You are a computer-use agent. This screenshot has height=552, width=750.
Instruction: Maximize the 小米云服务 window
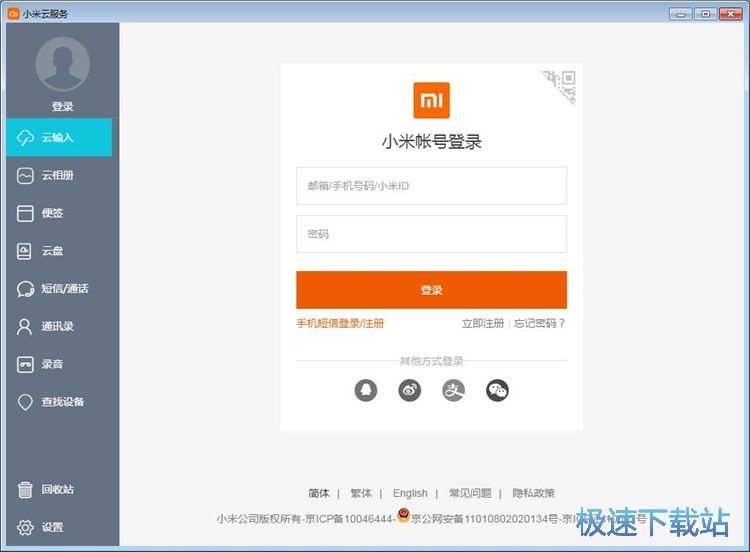(x=706, y=14)
